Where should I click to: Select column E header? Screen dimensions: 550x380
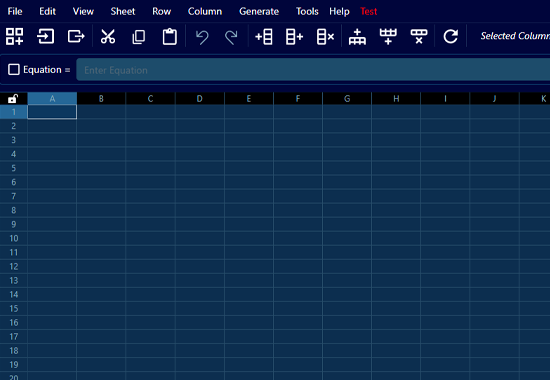click(249, 99)
